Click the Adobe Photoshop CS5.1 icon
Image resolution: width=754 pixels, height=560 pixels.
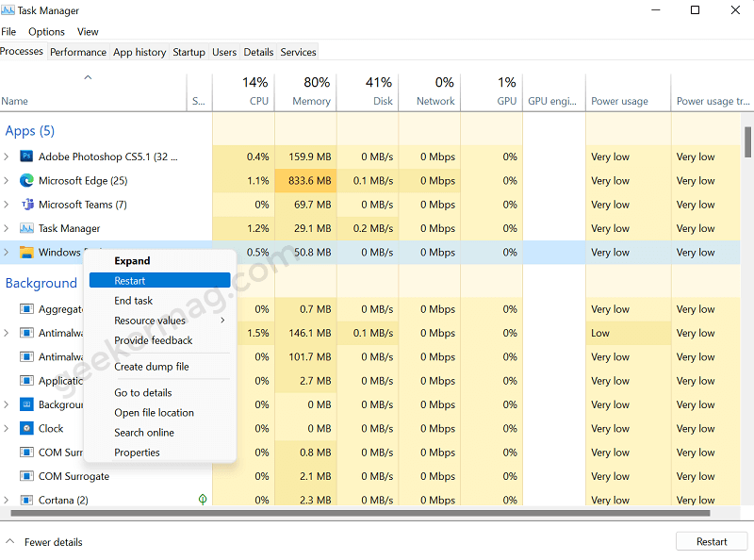(26, 156)
